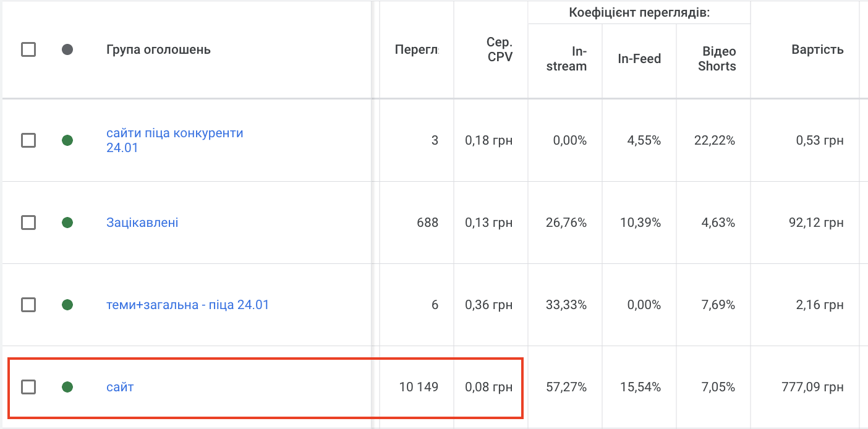Open status dot of 'Зацікавлені' ad group
This screenshot has height=429, width=868.
[67, 223]
